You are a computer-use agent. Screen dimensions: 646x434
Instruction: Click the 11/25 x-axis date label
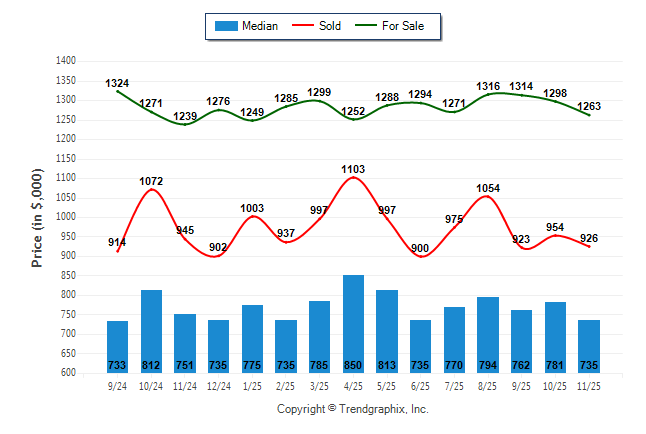(x=589, y=384)
